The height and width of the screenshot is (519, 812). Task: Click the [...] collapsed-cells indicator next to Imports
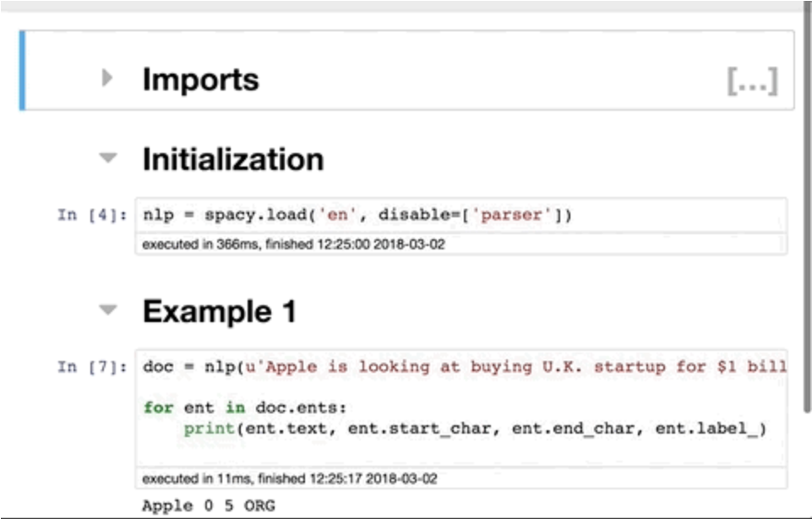(753, 81)
